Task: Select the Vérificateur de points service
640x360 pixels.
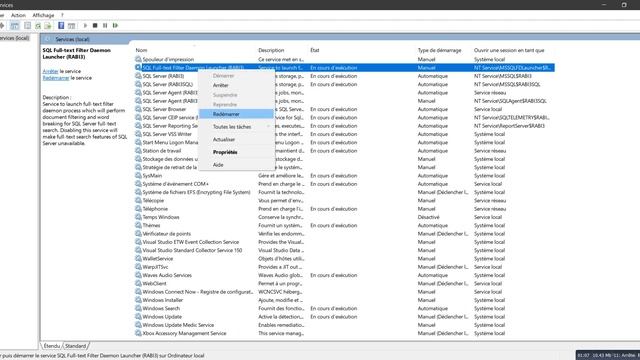Action: pyautogui.click(x=167, y=233)
